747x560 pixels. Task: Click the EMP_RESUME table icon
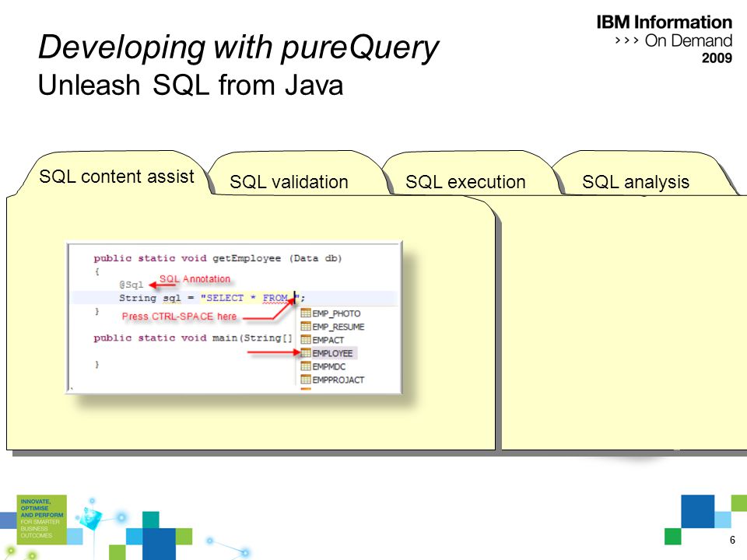[306, 326]
